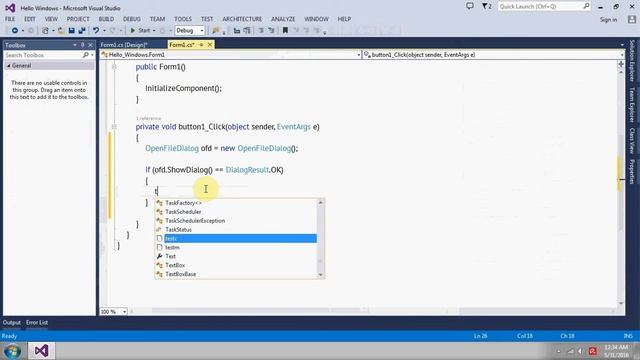Click in the Search Toolbox field
The width and height of the screenshot is (640, 360).
(43, 55)
